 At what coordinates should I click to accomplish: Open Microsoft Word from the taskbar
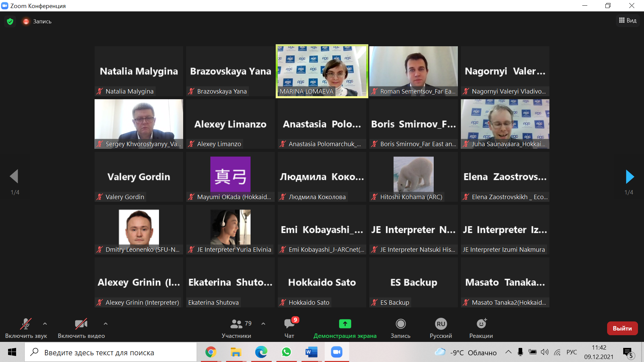311,352
